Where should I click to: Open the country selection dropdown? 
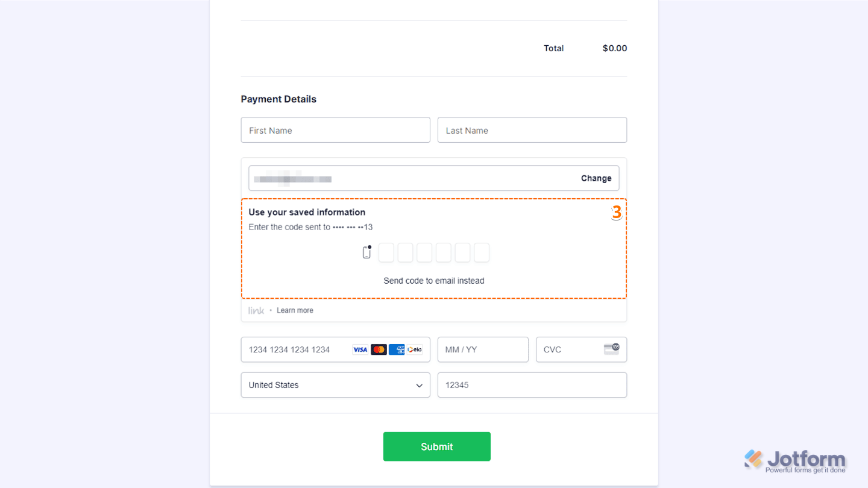[x=335, y=384]
